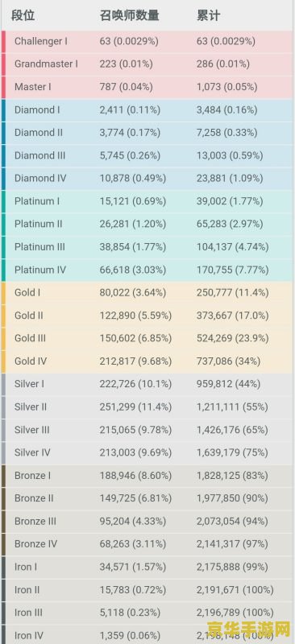Click the Diamond IV tier name
The width and height of the screenshot is (295, 644).
coord(40,178)
